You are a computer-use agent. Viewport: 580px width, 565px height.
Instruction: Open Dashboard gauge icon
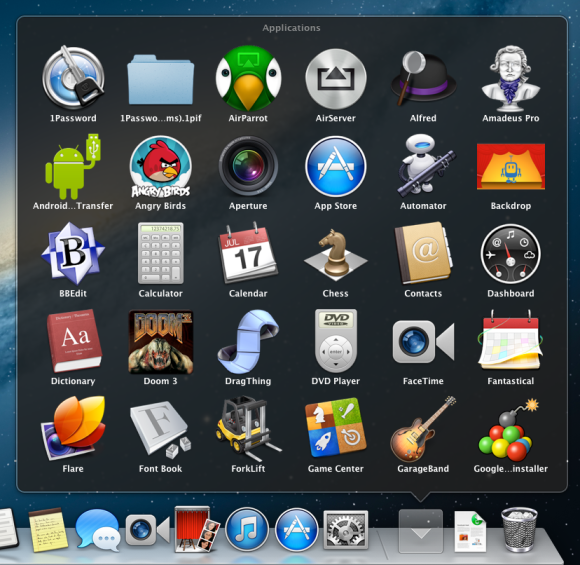pos(510,254)
